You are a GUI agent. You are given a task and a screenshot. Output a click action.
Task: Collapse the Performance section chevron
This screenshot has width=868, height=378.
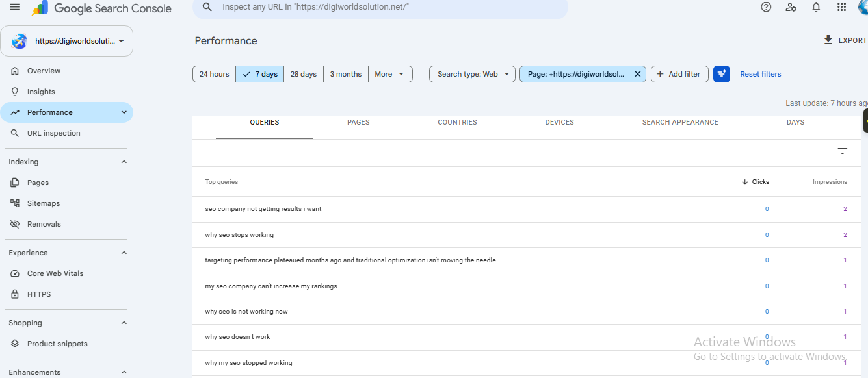[x=124, y=112]
